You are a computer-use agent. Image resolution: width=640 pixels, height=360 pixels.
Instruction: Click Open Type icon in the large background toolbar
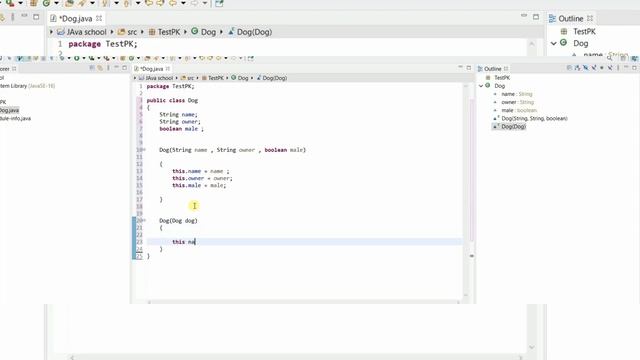coord(69,3)
